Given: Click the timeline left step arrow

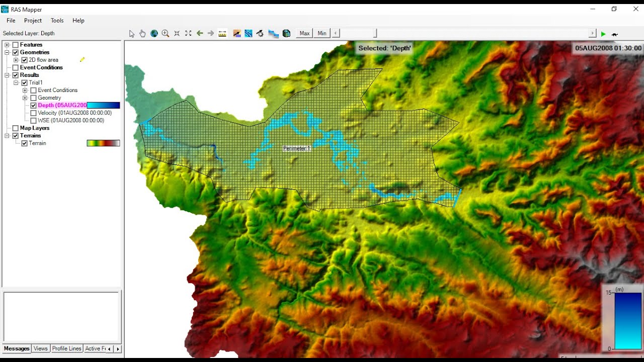Looking at the screenshot, I should coord(336,34).
